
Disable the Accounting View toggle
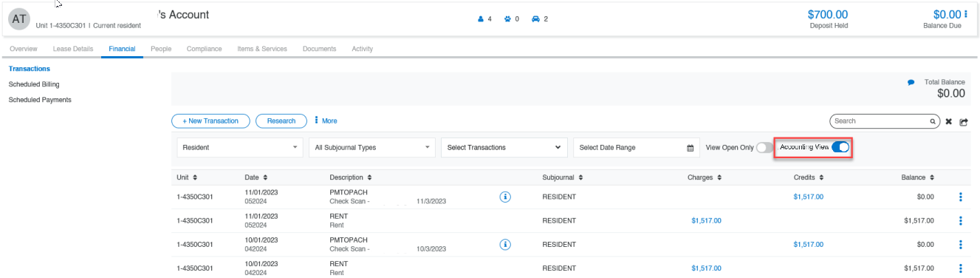[x=840, y=147]
